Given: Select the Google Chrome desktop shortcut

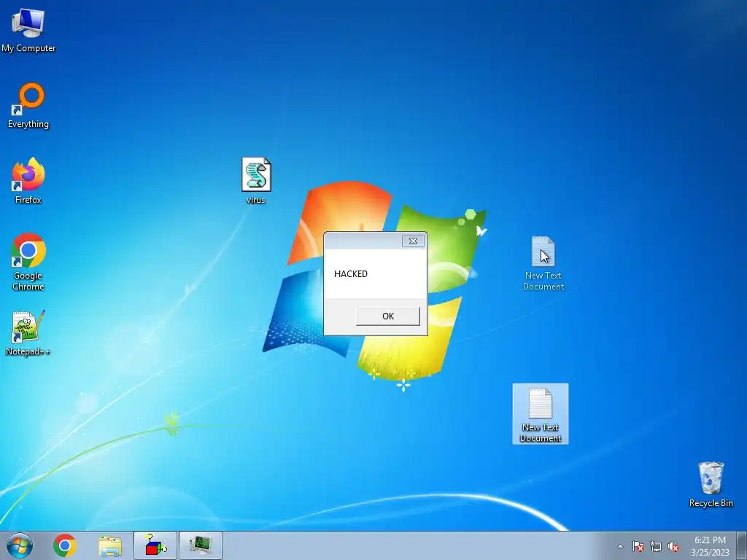Looking at the screenshot, I should pos(28,262).
